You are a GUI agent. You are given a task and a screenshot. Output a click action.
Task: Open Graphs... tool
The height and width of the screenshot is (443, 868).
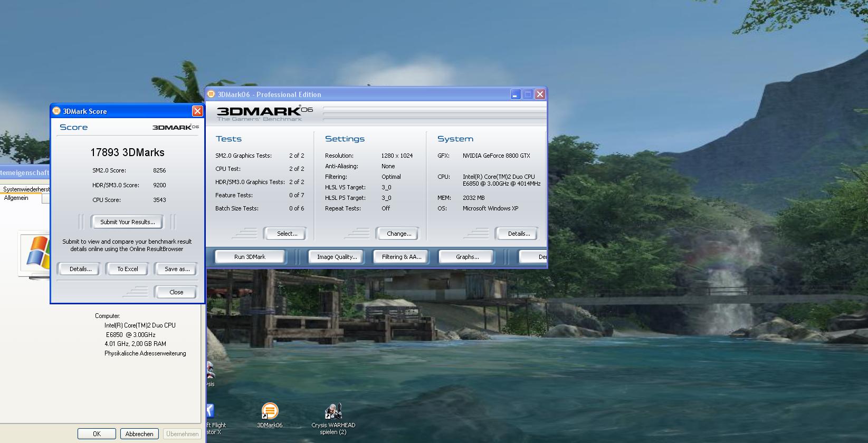click(468, 257)
